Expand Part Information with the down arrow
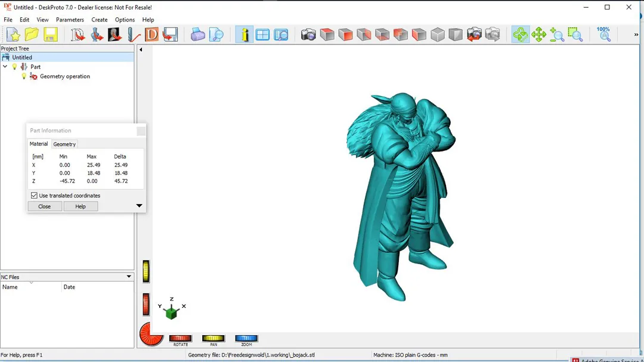Image resolution: width=644 pixels, height=362 pixels. click(139, 206)
